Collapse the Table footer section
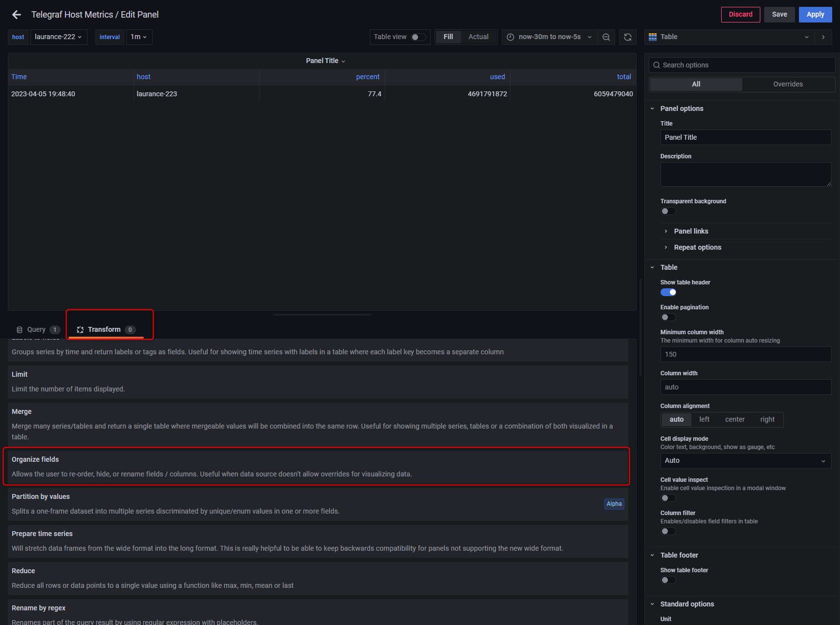This screenshot has width=840, height=625. tap(679, 555)
